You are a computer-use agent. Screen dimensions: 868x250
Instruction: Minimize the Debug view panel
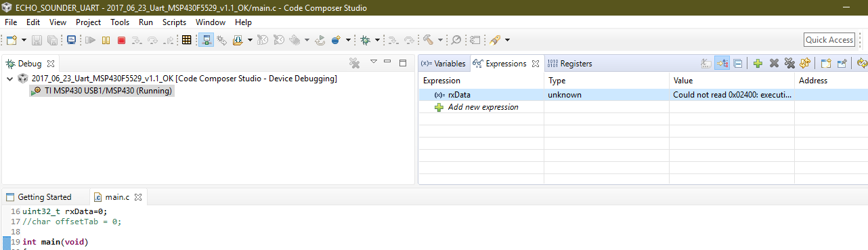pos(388,62)
